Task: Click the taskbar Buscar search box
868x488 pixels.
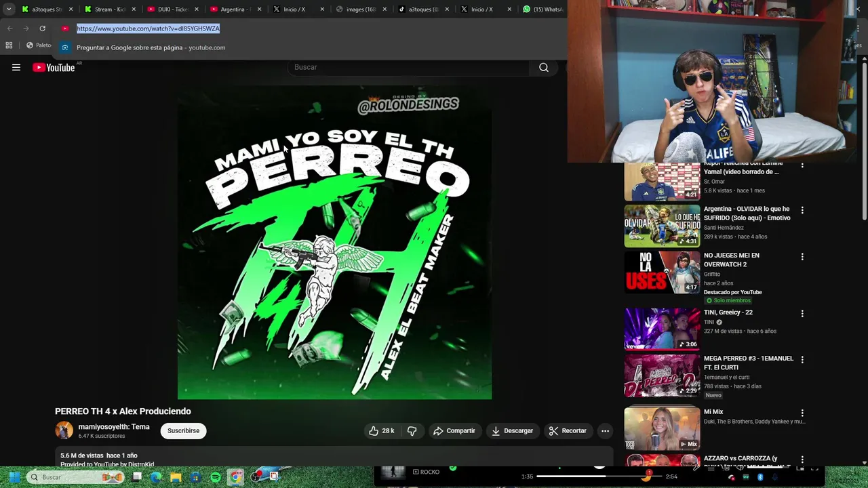Action: point(77,477)
